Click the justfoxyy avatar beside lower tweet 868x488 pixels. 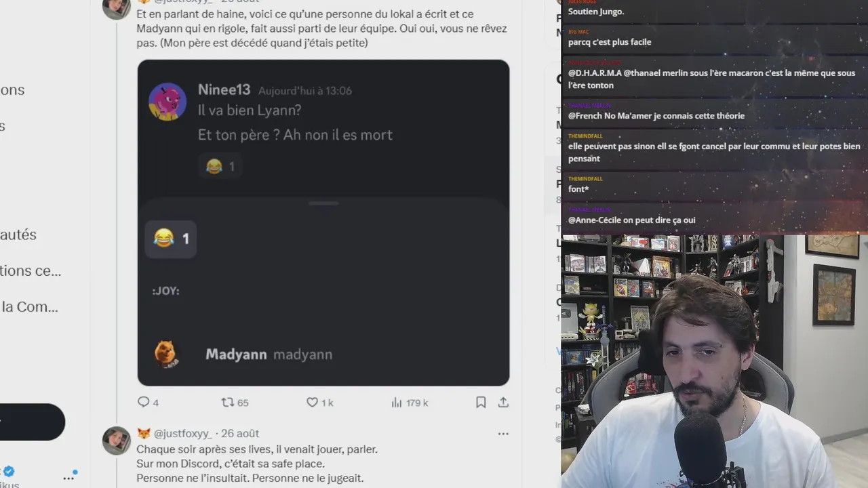tap(116, 441)
